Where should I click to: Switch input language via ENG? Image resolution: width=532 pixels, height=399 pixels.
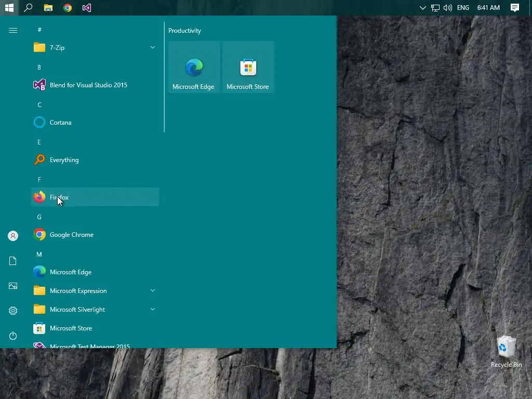[463, 7]
